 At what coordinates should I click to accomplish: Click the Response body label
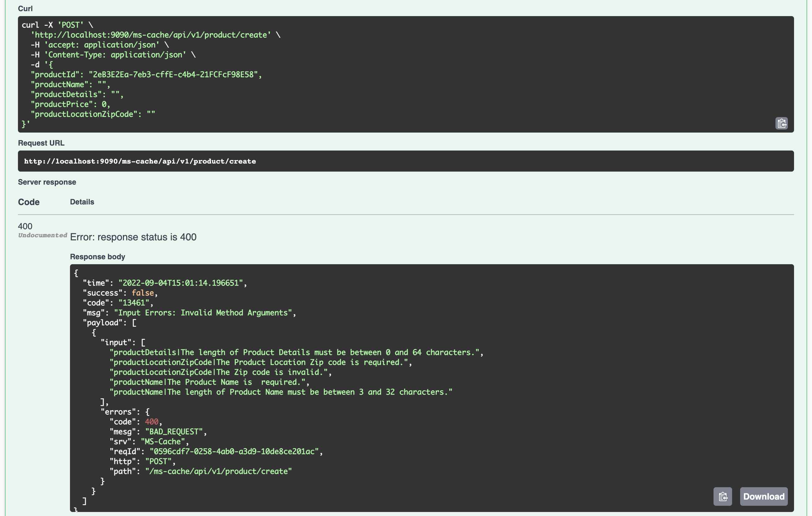click(x=98, y=257)
